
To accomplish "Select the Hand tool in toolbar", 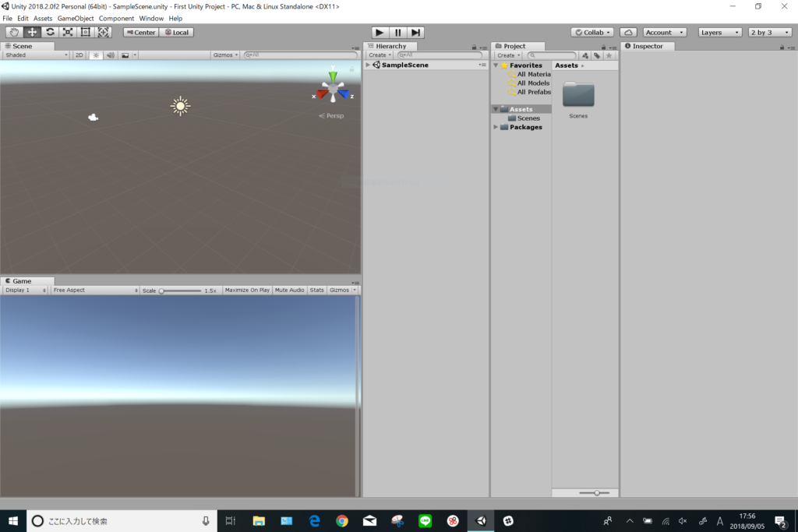I will point(15,32).
